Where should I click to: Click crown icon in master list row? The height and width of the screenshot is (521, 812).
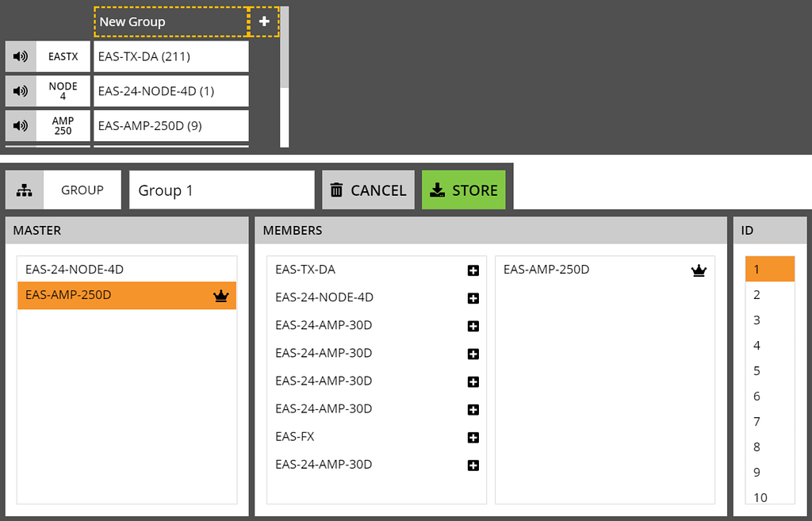click(221, 296)
